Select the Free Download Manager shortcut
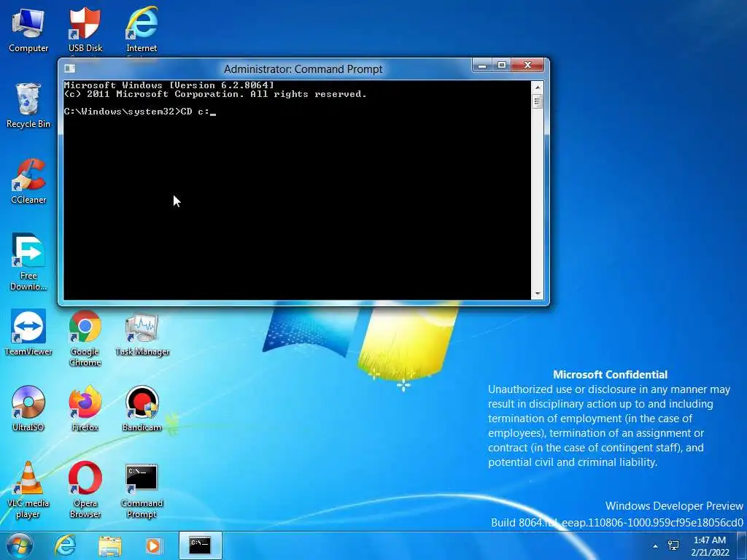Viewport: 747px width, 560px height. click(x=28, y=262)
